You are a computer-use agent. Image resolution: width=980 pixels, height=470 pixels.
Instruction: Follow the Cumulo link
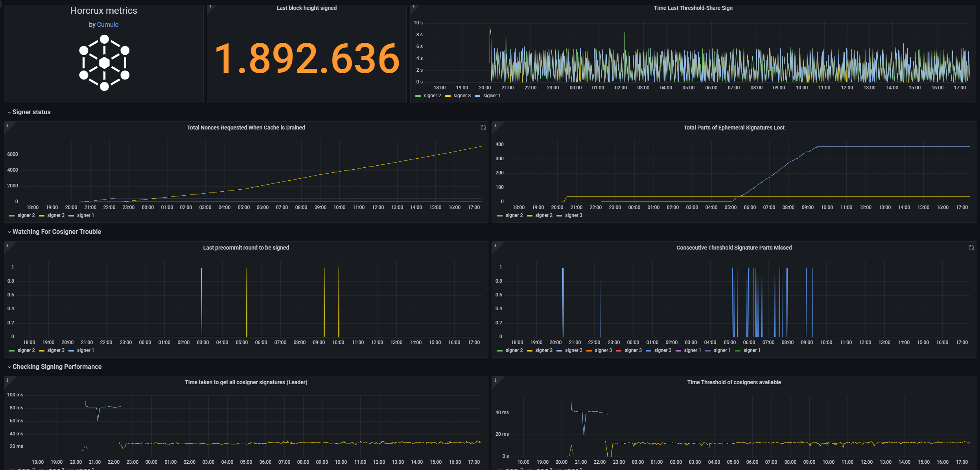pyautogui.click(x=108, y=24)
